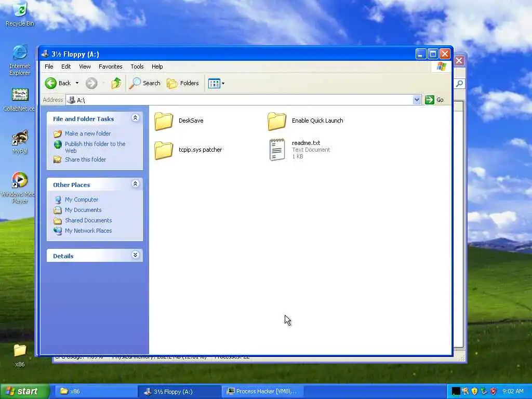The width and height of the screenshot is (532, 399).
Task: Expand the Details panel
Action: coord(135,255)
